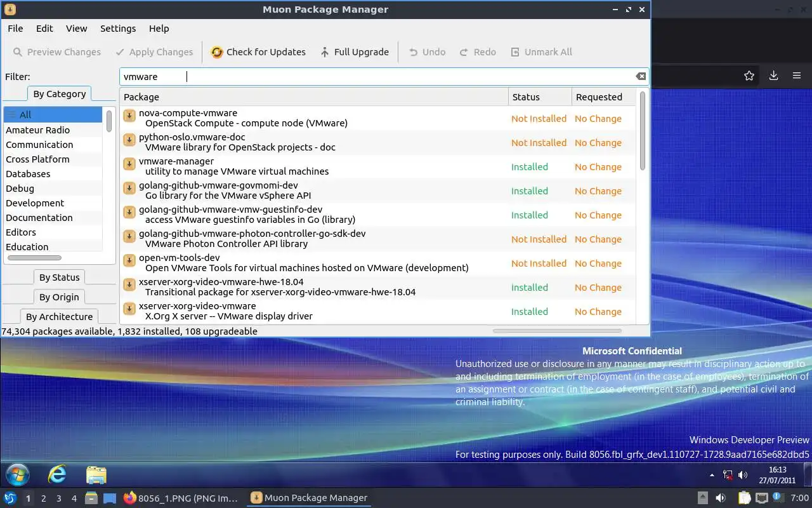Click the package icon beside nova-compute-vmware
Screen dimensions: 812x508
(129, 116)
